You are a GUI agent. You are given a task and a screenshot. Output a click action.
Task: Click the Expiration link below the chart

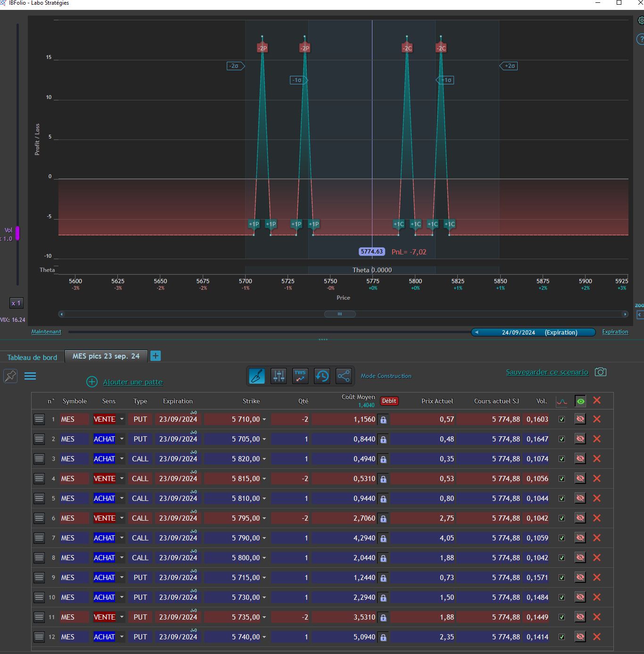[x=615, y=332]
